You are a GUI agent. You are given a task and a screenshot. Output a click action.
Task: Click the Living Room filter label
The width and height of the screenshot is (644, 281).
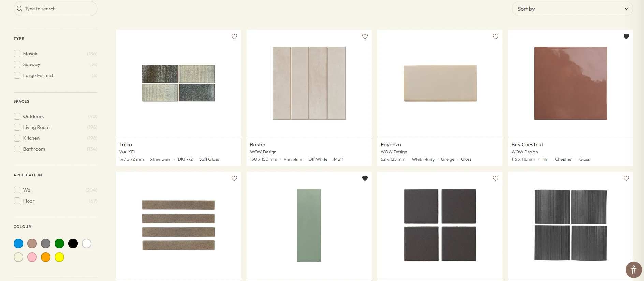tap(36, 127)
